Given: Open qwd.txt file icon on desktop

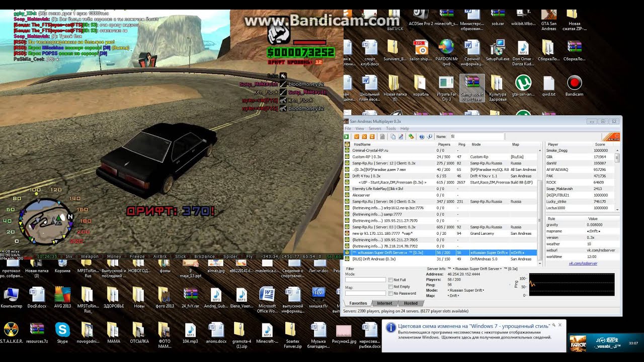Looking at the screenshot, I should (549, 86).
